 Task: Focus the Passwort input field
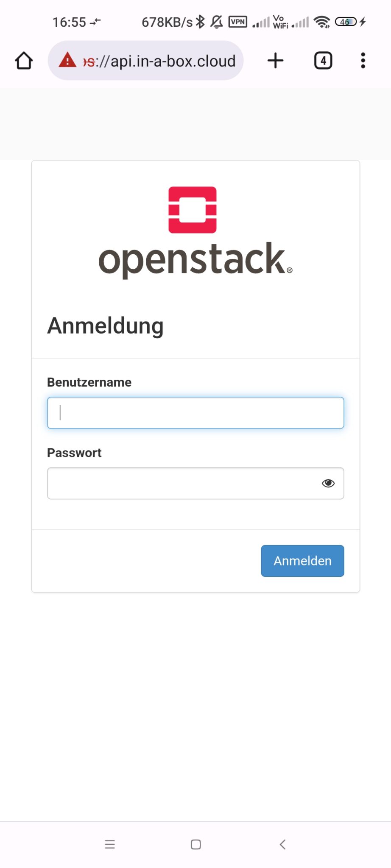click(182, 483)
